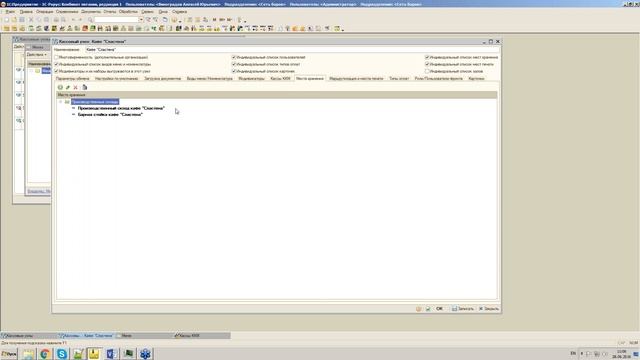Open the Chrome browser from the taskbar
Viewport: 640px width, 360px height.
click(x=45, y=353)
